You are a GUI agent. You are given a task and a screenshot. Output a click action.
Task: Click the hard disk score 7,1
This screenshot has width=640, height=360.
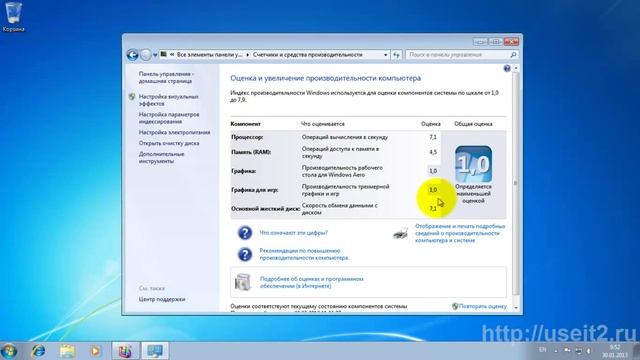pyautogui.click(x=433, y=209)
